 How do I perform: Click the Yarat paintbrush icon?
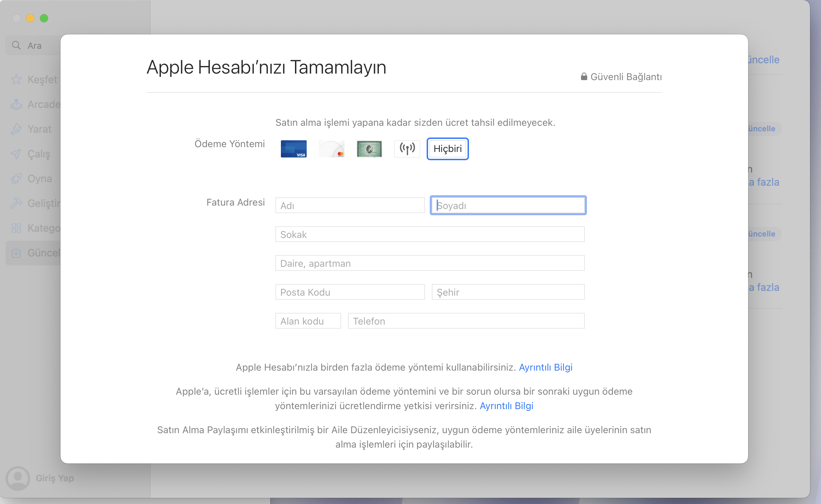[16, 129]
